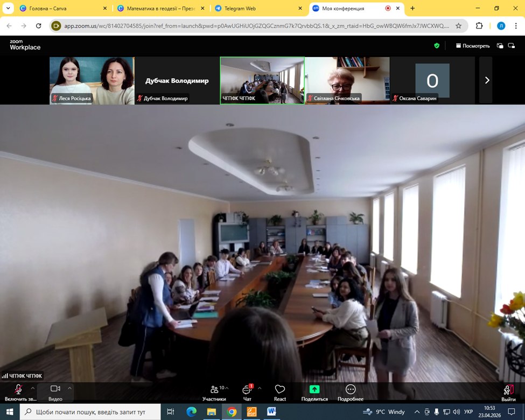Viewport: 525px width, 420px height.
Task: Open the Учасники participants panel
Action: pyautogui.click(x=214, y=391)
